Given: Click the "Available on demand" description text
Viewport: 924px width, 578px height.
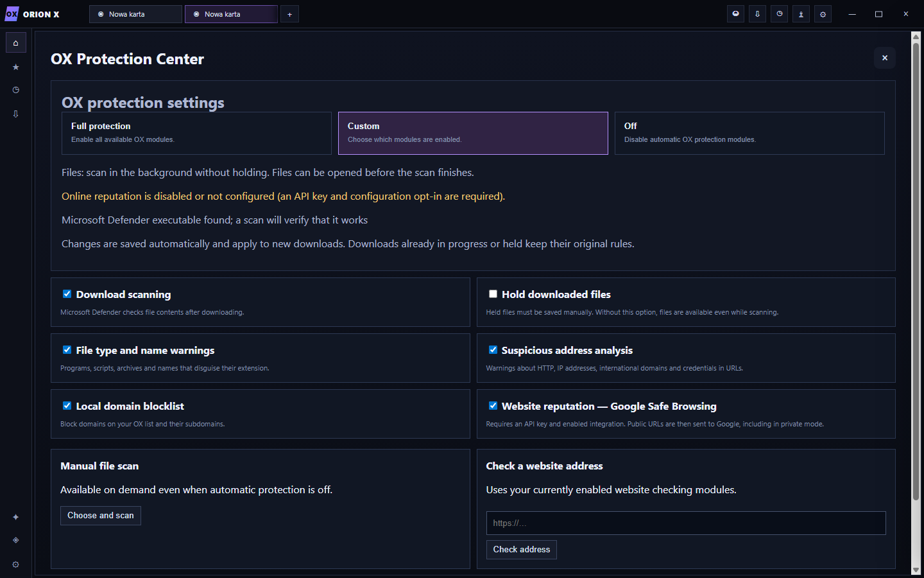Looking at the screenshot, I should 196,490.
